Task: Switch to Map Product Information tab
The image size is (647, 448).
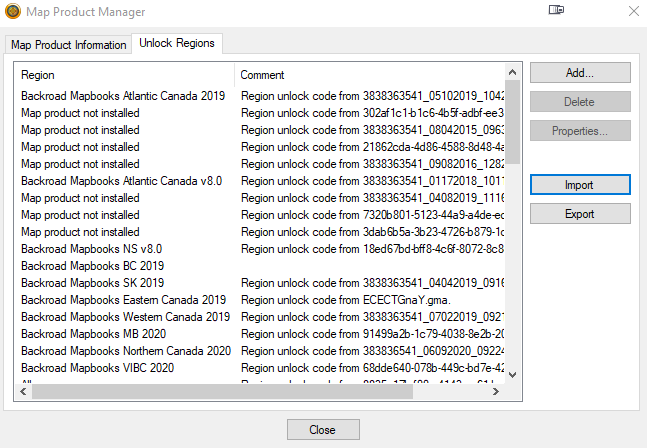Action: (x=68, y=45)
